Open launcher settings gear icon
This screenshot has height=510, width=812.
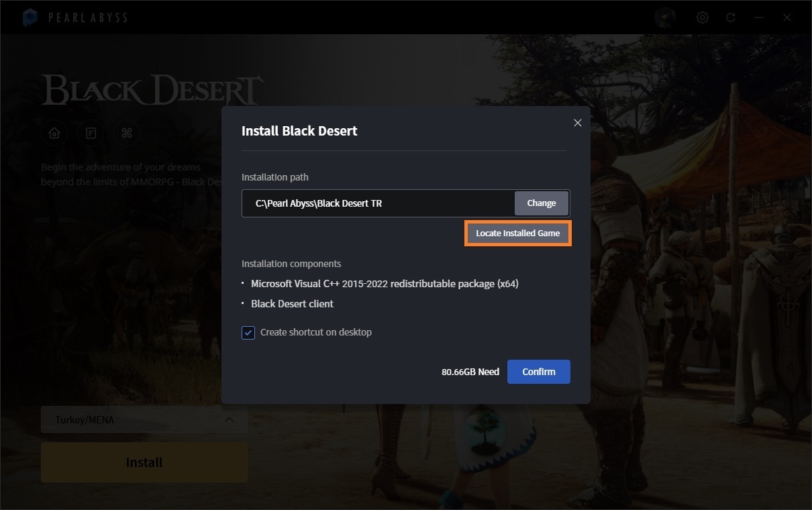point(703,17)
